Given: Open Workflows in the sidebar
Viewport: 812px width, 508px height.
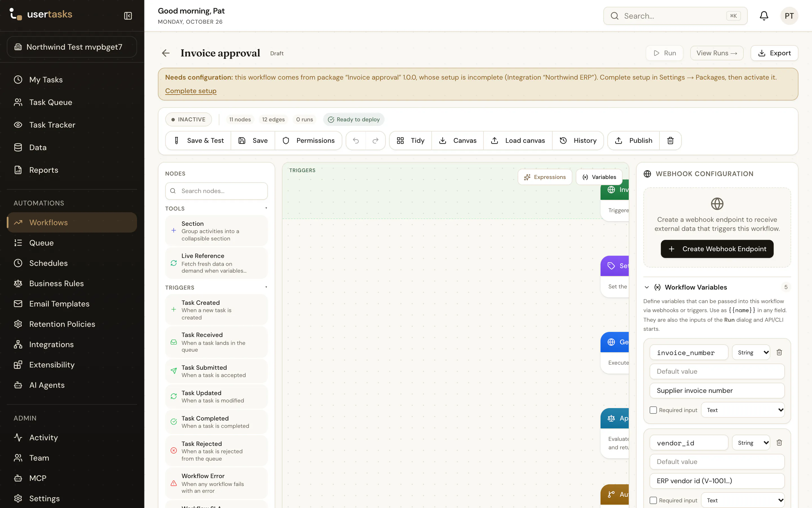Looking at the screenshot, I should click(x=72, y=222).
